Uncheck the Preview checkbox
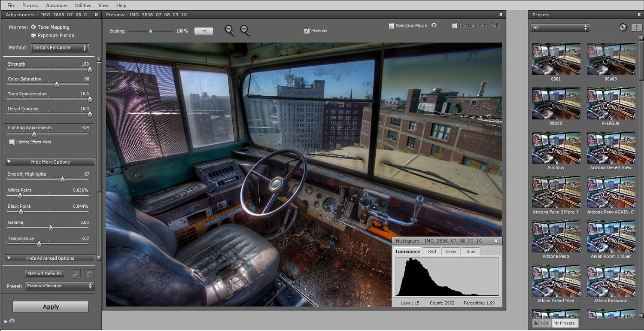Viewport: 644px width, 331px height. click(307, 31)
